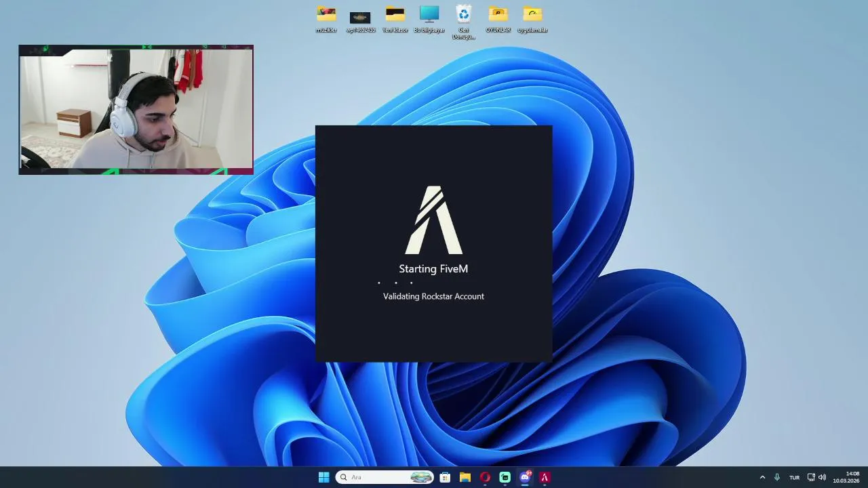The height and width of the screenshot is (488, 868).
Task: Open the Yeni klasör folder
Action: [395, 19]
